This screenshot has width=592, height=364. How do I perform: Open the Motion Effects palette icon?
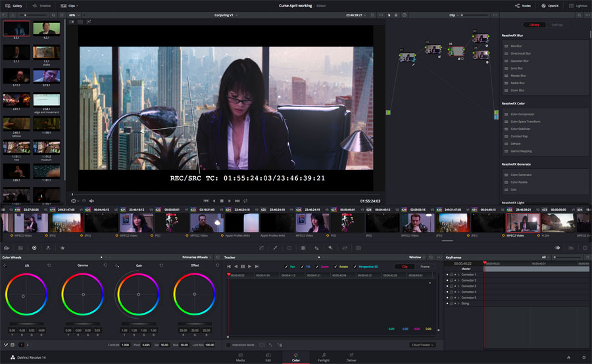(x=62, y=248)
